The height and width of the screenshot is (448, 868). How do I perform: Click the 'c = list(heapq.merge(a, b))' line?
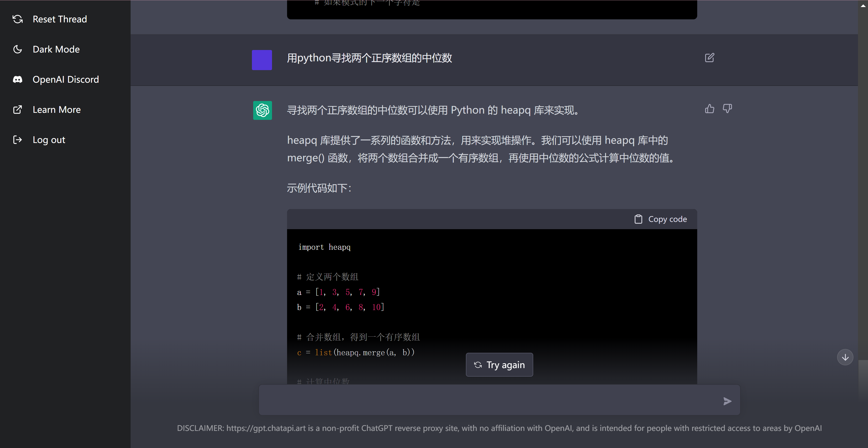click(x=356, y=352)
